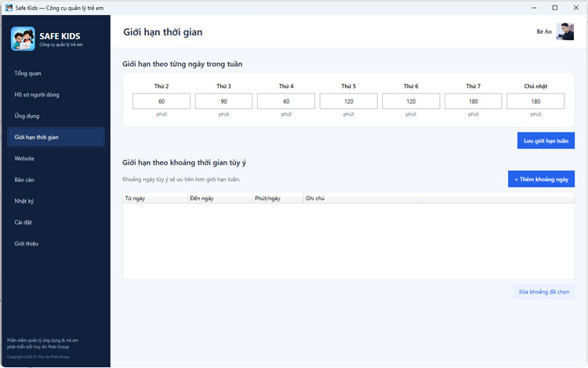Click the Chủ nhật day label
This screenshot has width=588, height=368.
pyautogui.click(x=535, y=86)
